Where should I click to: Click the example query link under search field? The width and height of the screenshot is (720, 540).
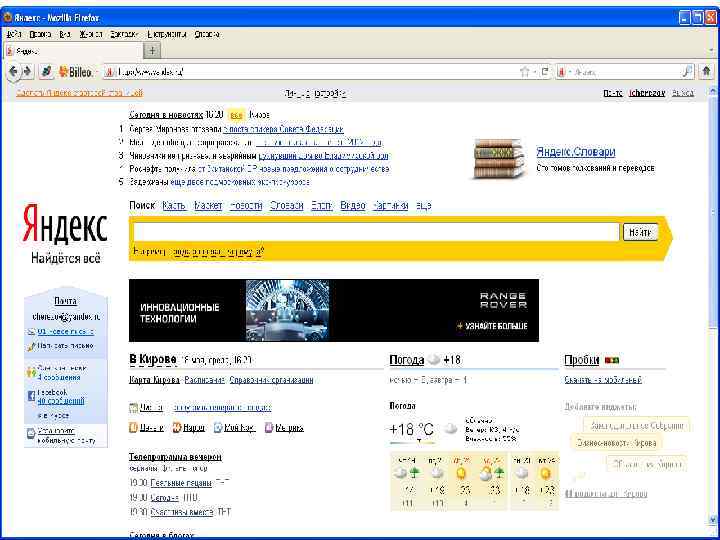(x=218, y=252)
